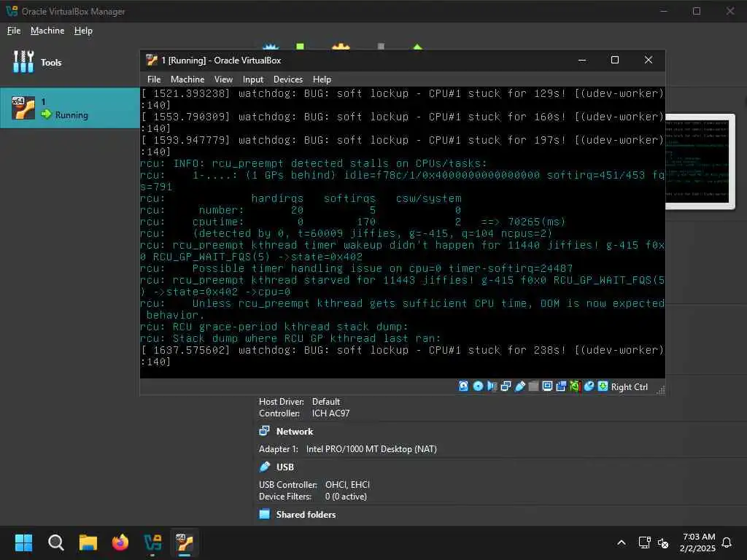Click the green Show arrow toolbar icon
The width and height of the screenshot is (747, 560).
[x=417, y=47]
